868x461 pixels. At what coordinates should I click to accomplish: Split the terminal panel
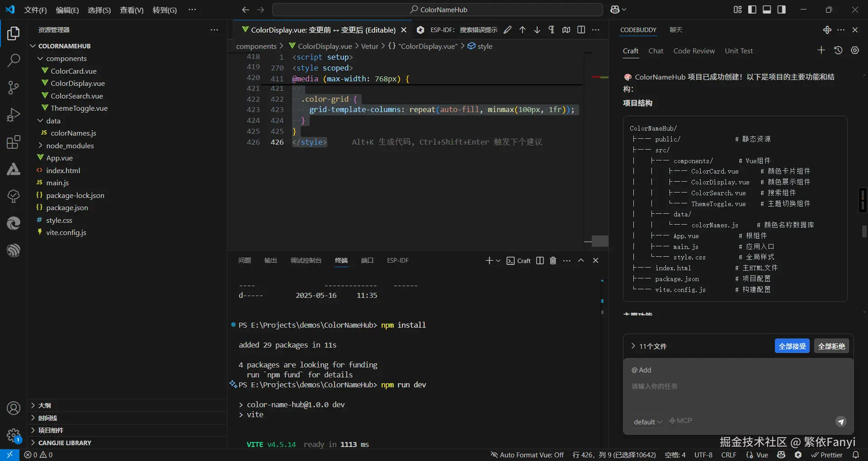click(540, 261)
